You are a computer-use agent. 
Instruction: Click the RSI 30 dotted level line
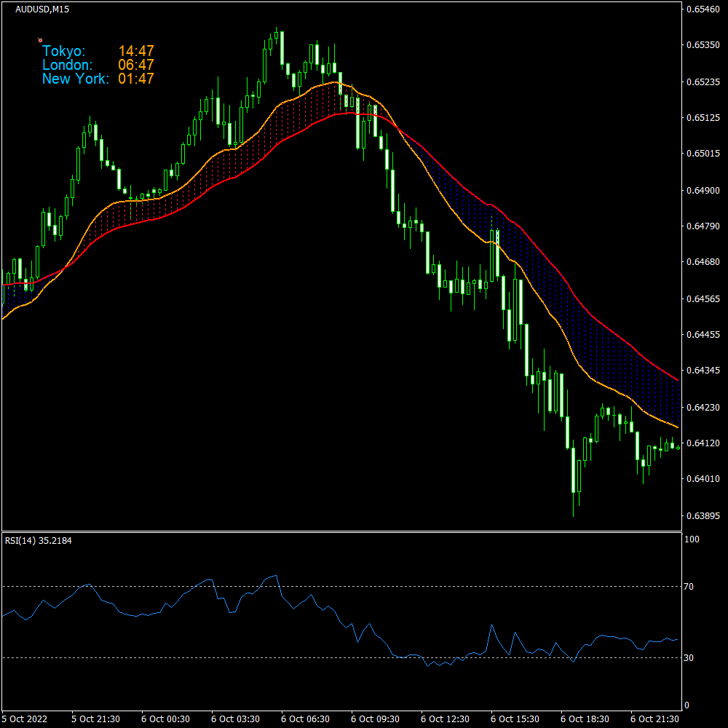click(x=341, y=657)
